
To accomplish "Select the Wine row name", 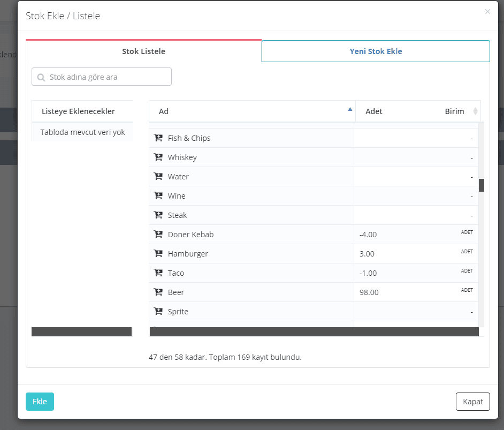I will click(177, 196).
